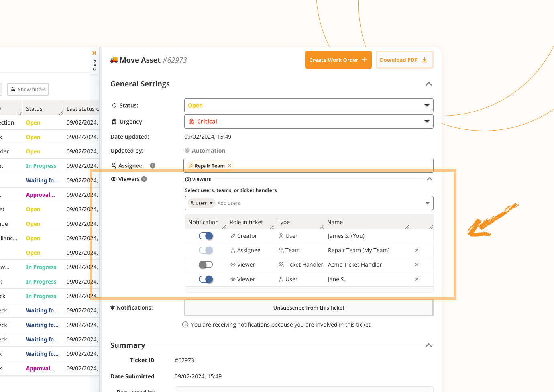Toggle notification for James S. creator
554x392 pixels.
click(x=206, y=236)
